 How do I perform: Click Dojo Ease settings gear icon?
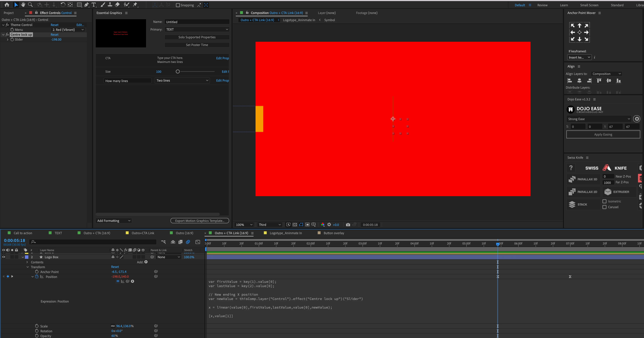pyautogui.click(x=637, y=119)
